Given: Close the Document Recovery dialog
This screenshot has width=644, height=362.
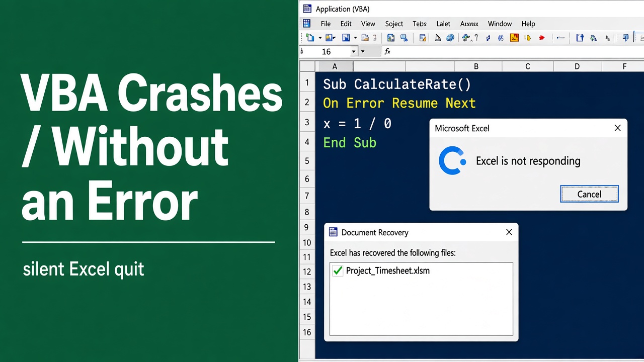Looking at the screenshot, I should [x=509, y=232].
